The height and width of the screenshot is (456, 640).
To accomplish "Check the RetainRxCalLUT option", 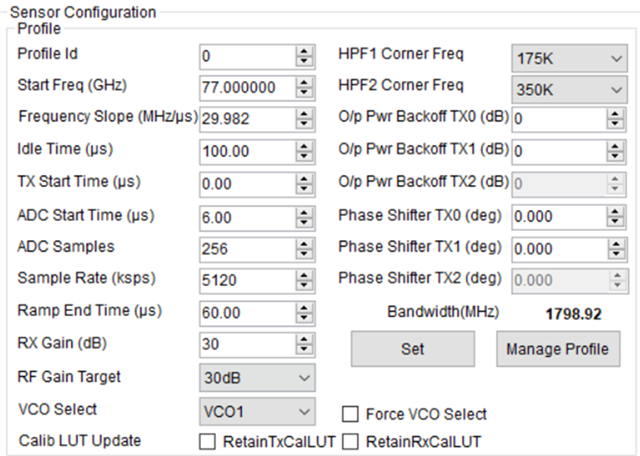I will [x=351, y=441].
